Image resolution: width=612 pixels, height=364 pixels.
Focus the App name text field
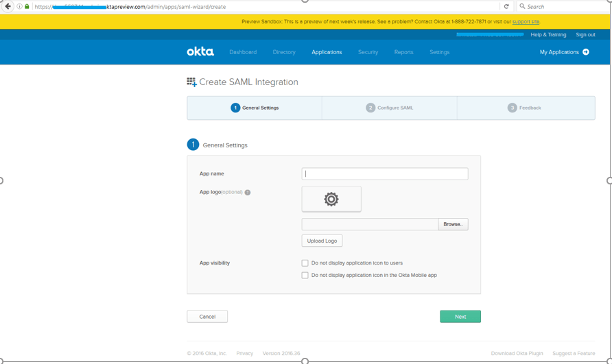[x=385, y=173]
